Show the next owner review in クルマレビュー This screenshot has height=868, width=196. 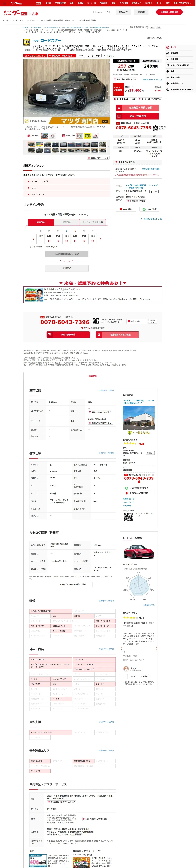pyautogui.click(x=156, y=649)
